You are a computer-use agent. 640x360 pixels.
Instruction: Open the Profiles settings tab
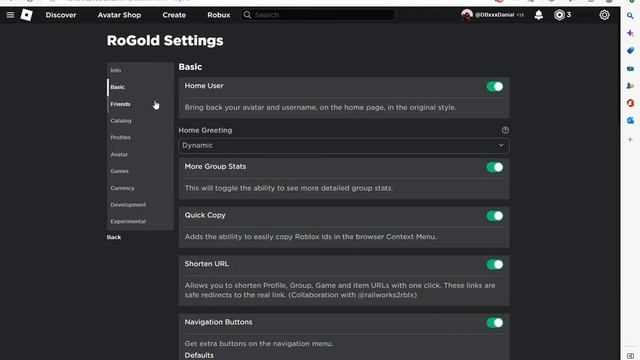pyautogui.click(x=140, y=138)
